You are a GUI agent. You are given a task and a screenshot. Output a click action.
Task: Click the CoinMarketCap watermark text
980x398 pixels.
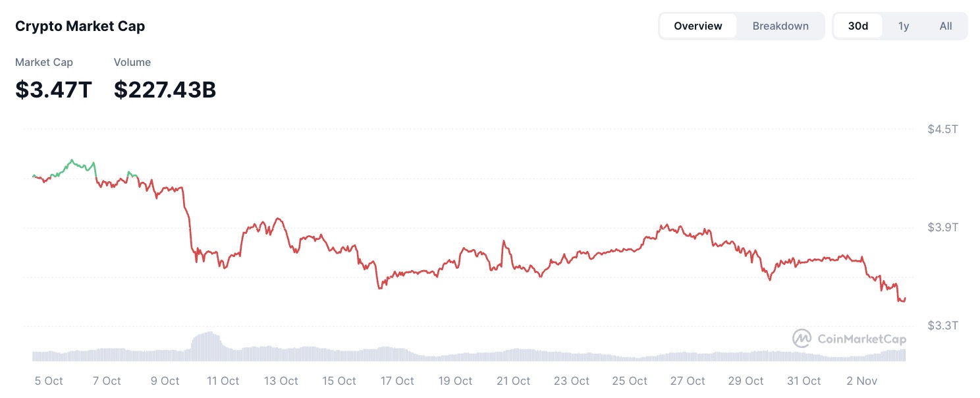pos(861,339)
